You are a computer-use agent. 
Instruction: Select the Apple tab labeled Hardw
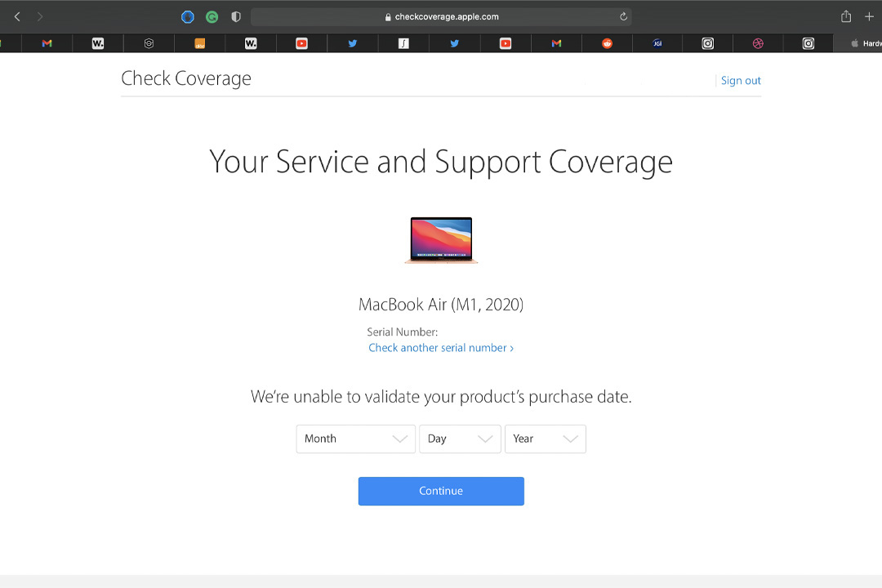(857, 43)
